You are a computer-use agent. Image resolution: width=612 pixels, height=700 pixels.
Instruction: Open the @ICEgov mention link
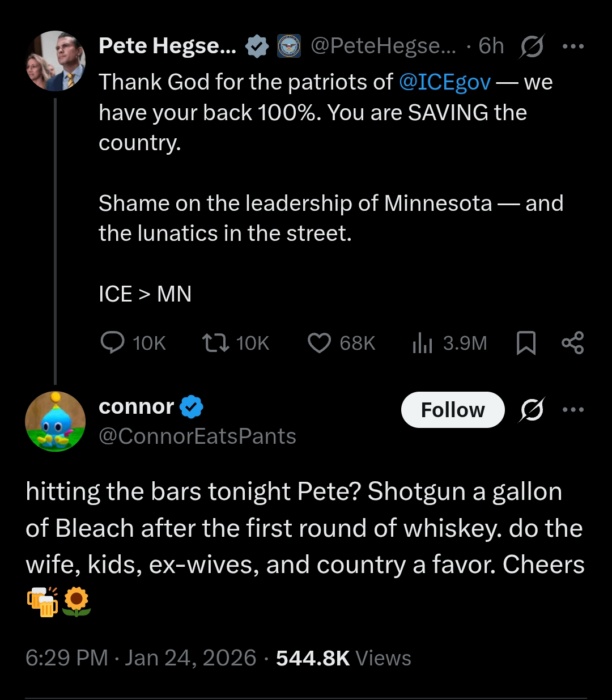click(444, 82)
